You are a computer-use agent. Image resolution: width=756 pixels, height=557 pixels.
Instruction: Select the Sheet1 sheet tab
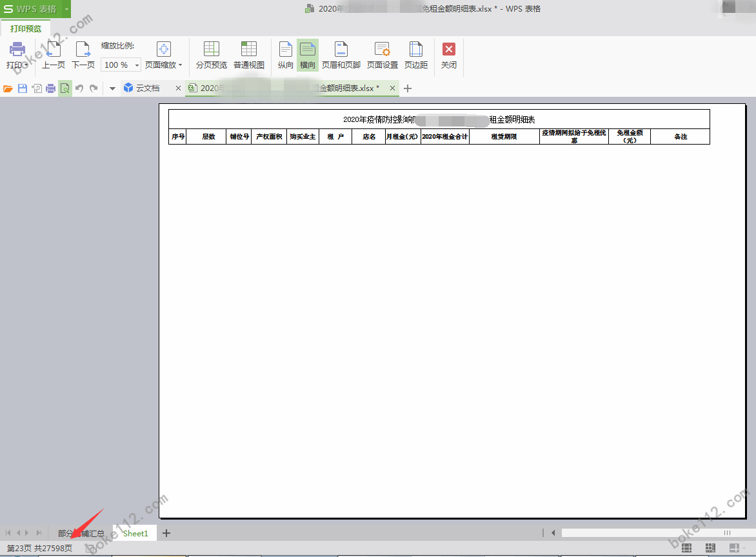135,533
